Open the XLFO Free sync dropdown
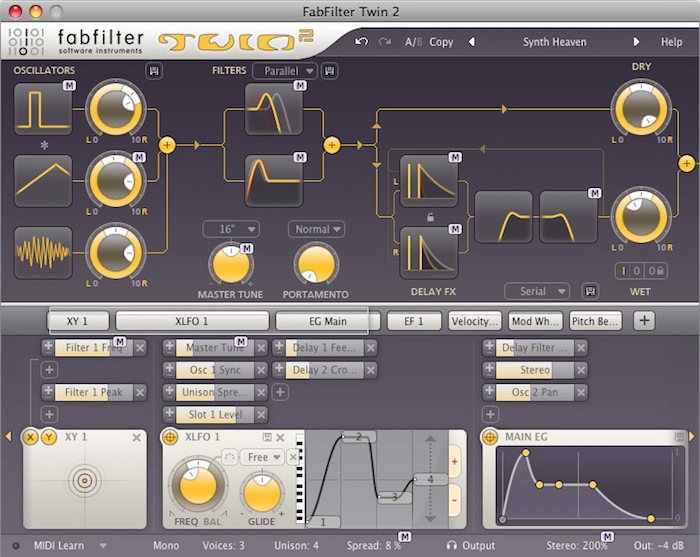 [x=263, y=457]
